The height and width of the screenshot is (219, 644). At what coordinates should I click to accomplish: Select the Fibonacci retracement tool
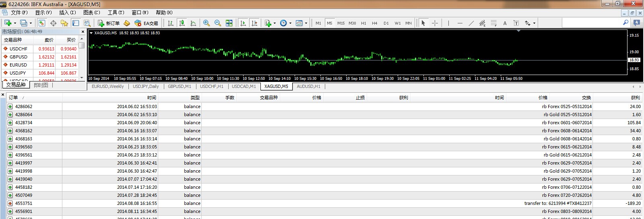493,23
